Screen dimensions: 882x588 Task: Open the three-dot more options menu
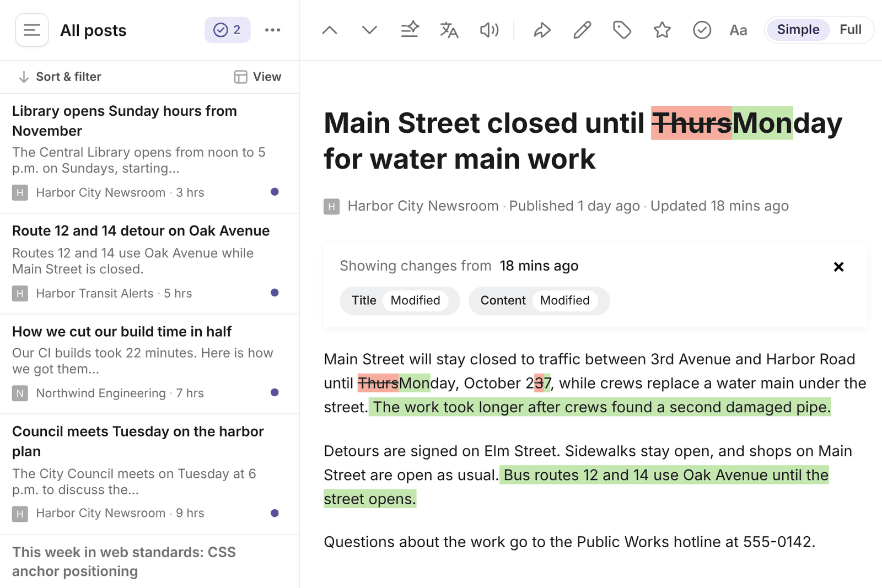coord(273,30)
